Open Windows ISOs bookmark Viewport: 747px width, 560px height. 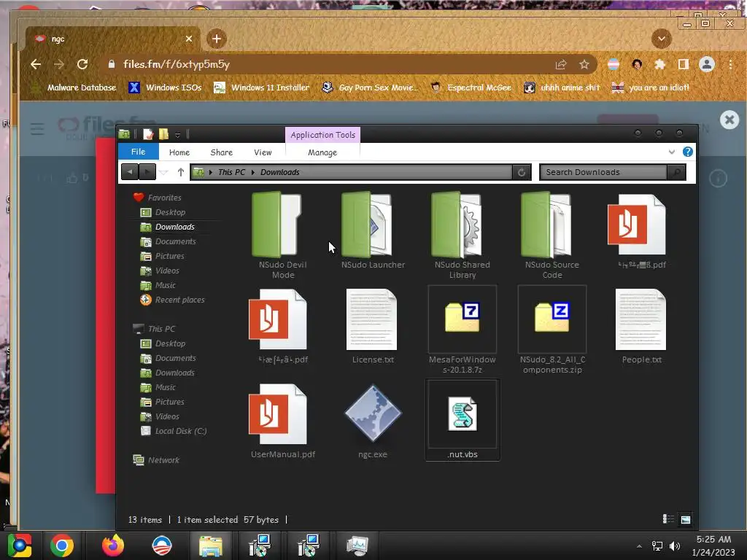pyautogui.click(x=166, y=87)
